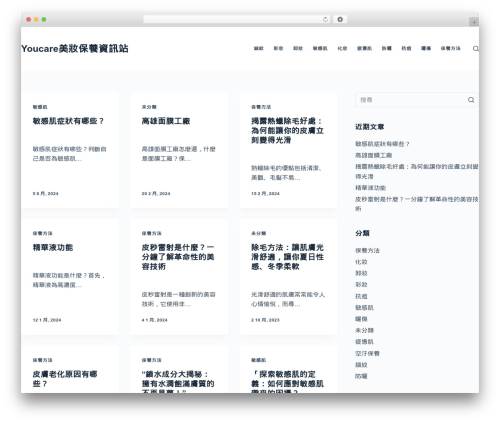Click the date under 高雄面膜工廠 card
This screenshot has width=500, height=423.
[156, 193]
